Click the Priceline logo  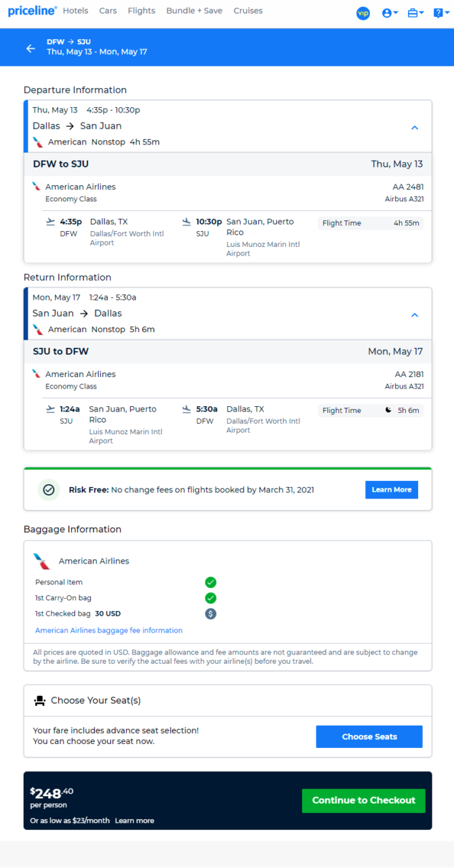click(32, 11)
